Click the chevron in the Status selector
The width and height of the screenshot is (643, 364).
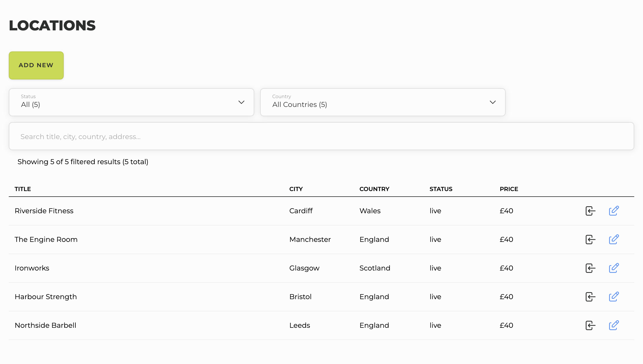coord(241,102)
